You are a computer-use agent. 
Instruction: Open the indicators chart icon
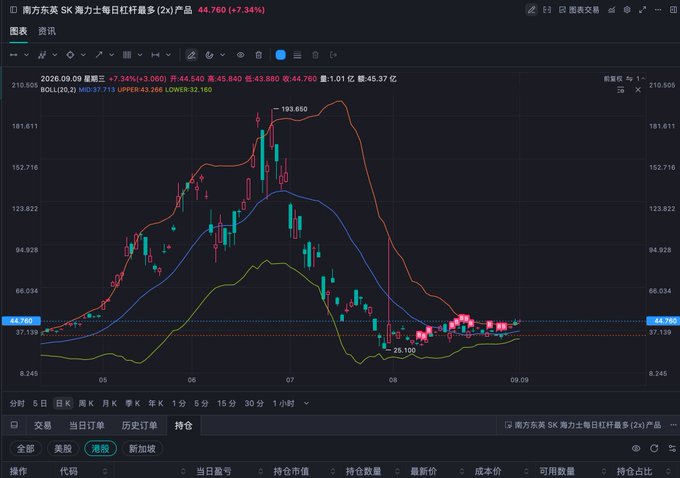tap(611, 10)
